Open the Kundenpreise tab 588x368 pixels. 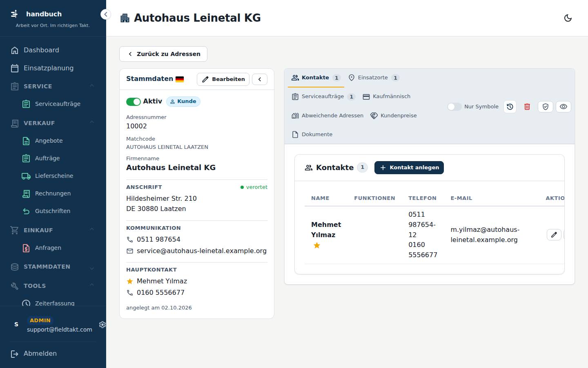click(x=394, y=116)
